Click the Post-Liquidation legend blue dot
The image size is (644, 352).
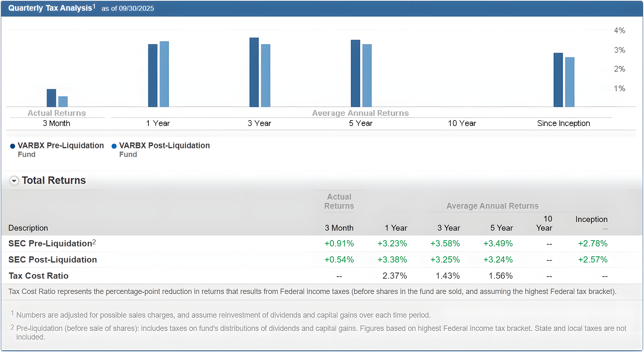point(114,146)
